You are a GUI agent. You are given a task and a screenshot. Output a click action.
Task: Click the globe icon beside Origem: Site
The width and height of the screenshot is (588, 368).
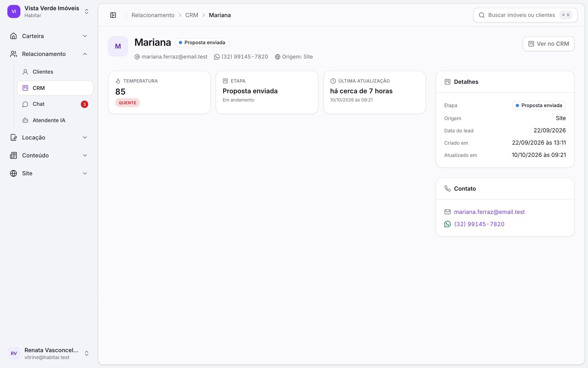(278, 57)
